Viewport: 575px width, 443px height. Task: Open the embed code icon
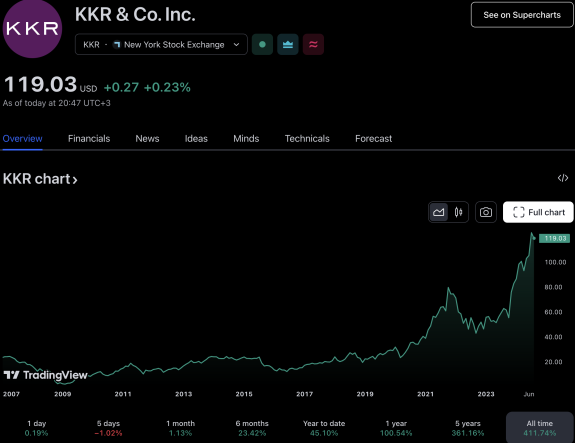pos(563,178)
